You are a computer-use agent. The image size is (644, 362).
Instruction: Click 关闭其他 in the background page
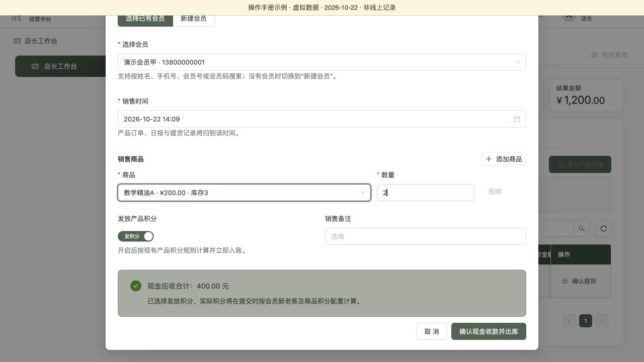point(609,55)
